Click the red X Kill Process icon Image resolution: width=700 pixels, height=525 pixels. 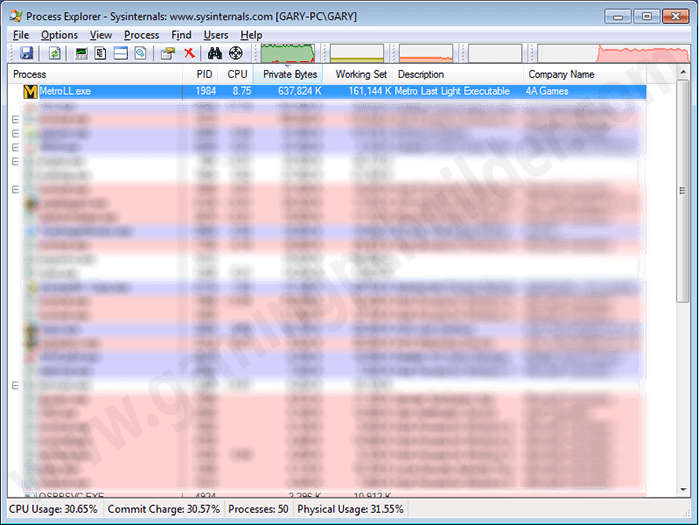(189, 54)
